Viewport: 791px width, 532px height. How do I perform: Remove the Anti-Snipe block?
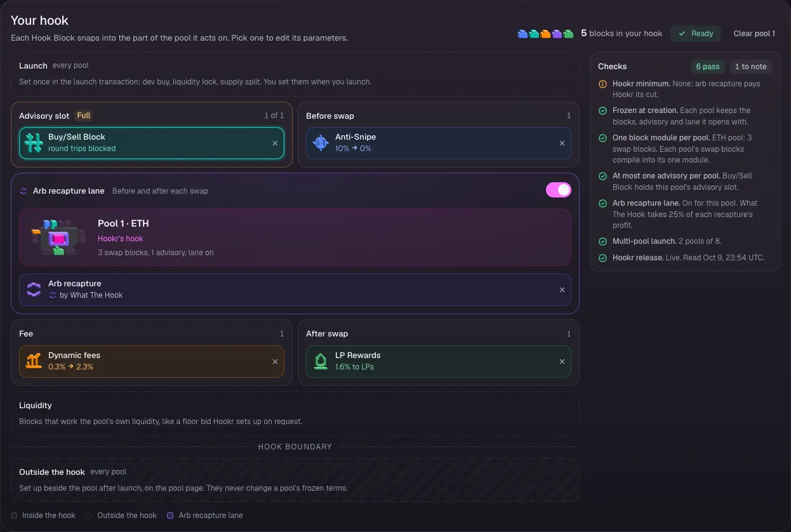point(562,143)
